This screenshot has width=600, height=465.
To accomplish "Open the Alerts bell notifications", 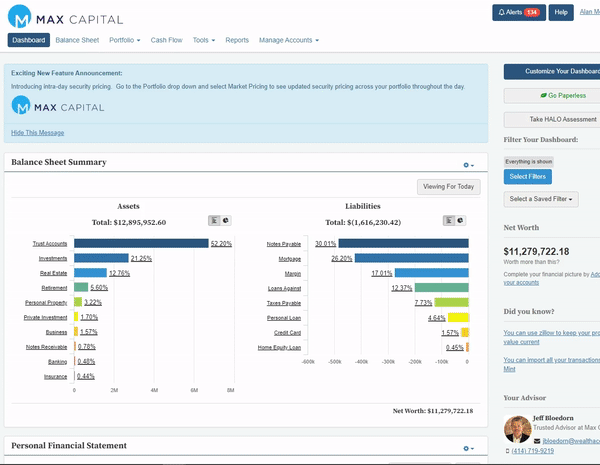I will pos(519,12).
